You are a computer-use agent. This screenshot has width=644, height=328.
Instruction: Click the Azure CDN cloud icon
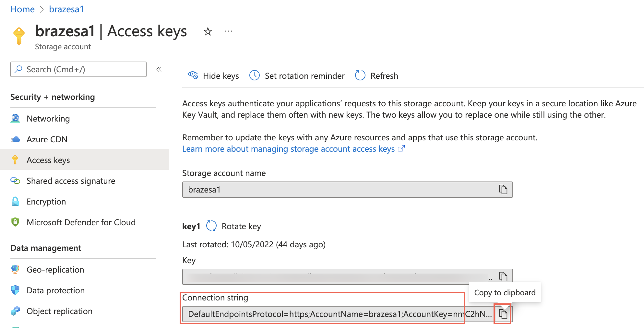[x=15, y=139]
